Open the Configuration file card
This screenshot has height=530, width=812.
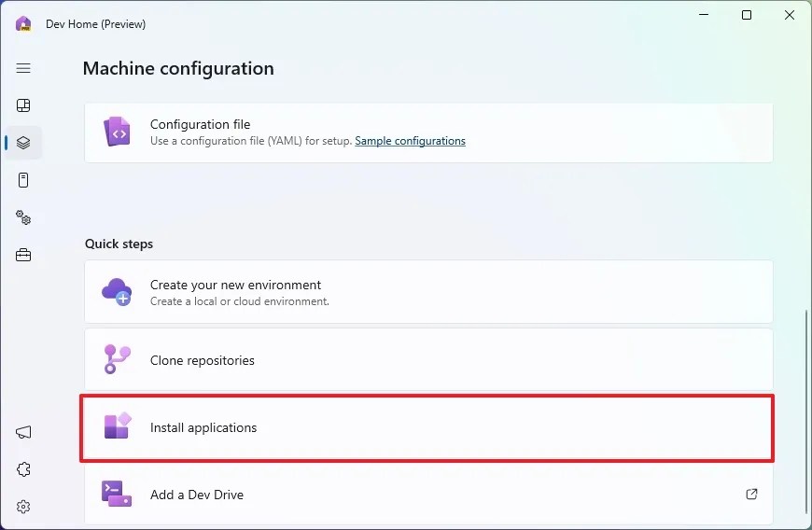[x=428, y=132]
